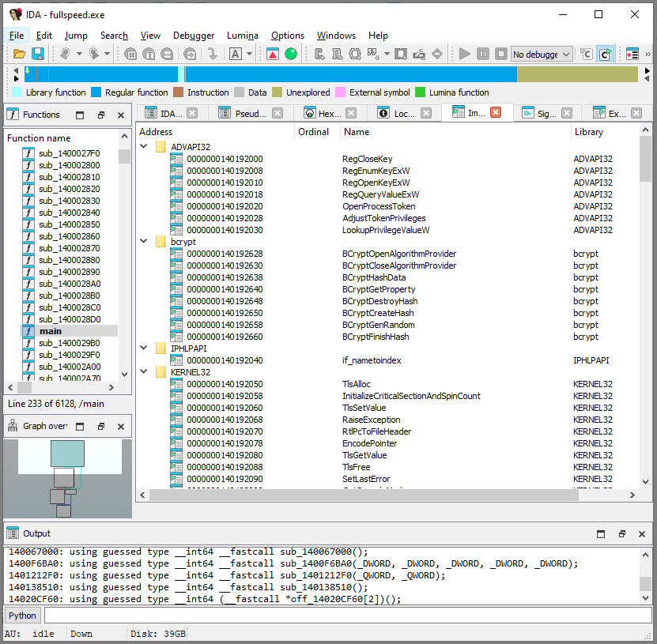Click the red triangle toolbar icon
This screenshot has height=644, width=657.
(x=272, y=54)
